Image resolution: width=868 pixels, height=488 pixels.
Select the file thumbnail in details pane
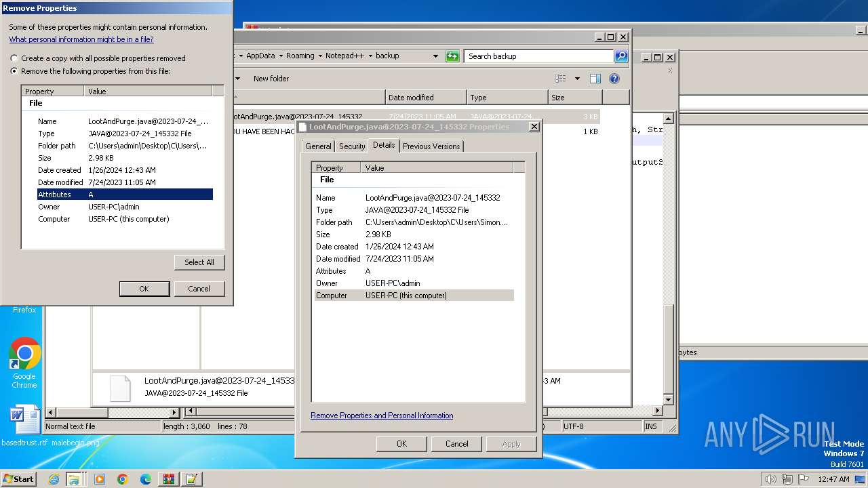(x=120, y=388)
